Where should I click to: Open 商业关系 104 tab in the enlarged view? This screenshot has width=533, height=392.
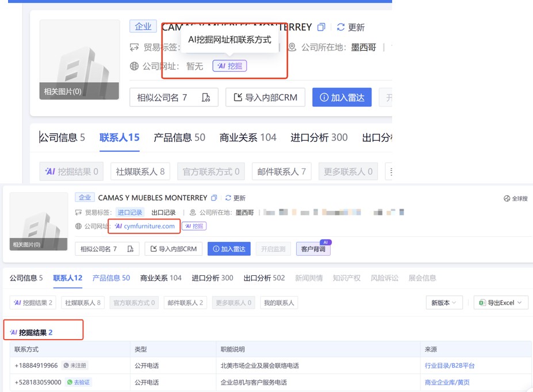coord(248,137)
